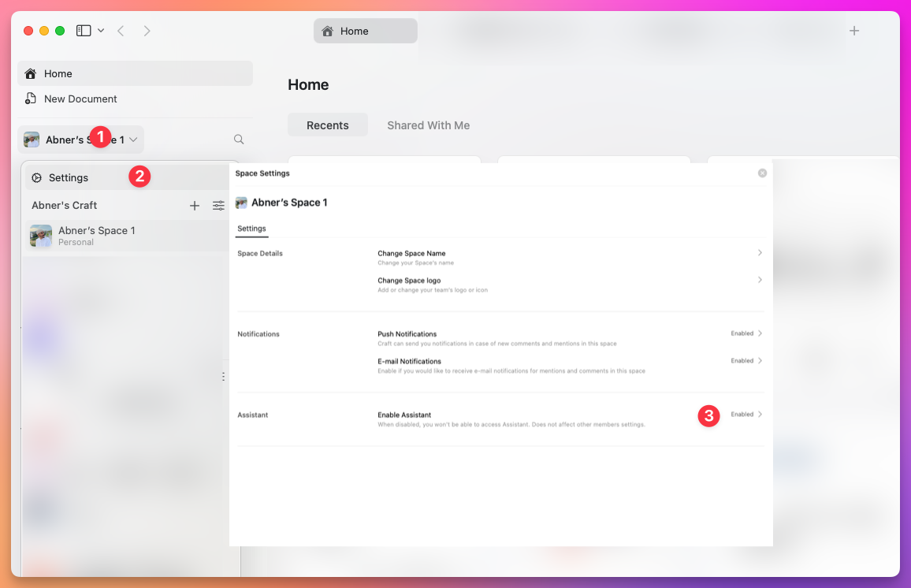Open Home in the sidebar
This screenshot has width=911, height=588.
tap(136, 74)
